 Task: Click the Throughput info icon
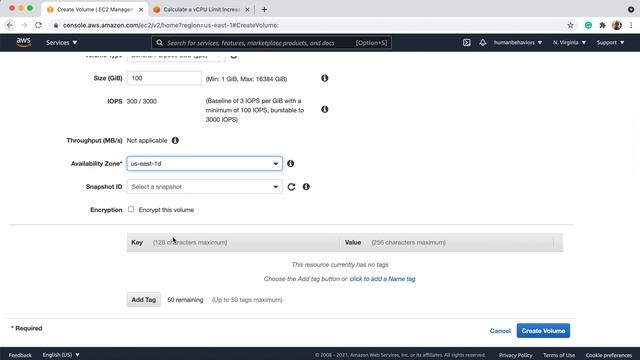175,140
